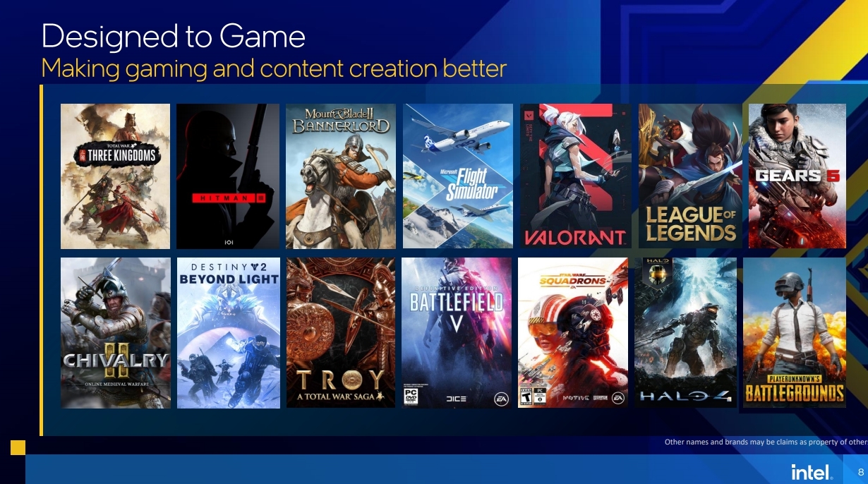Click the Troy A Total War Saga cover
This screenshot has height=484, width=868.
[x=341, y=333]
